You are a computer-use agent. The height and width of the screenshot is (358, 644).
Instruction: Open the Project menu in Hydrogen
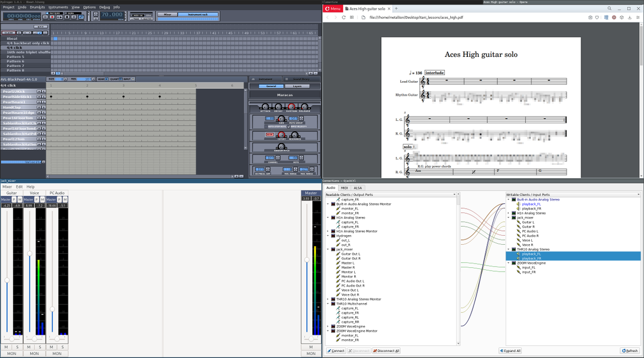point(9,8)
